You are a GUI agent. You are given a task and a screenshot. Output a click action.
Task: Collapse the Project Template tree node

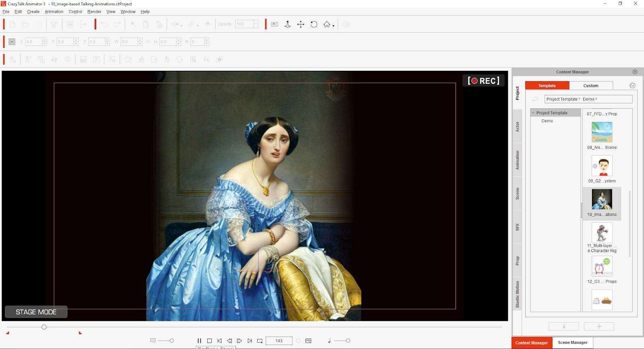point(533,113)
